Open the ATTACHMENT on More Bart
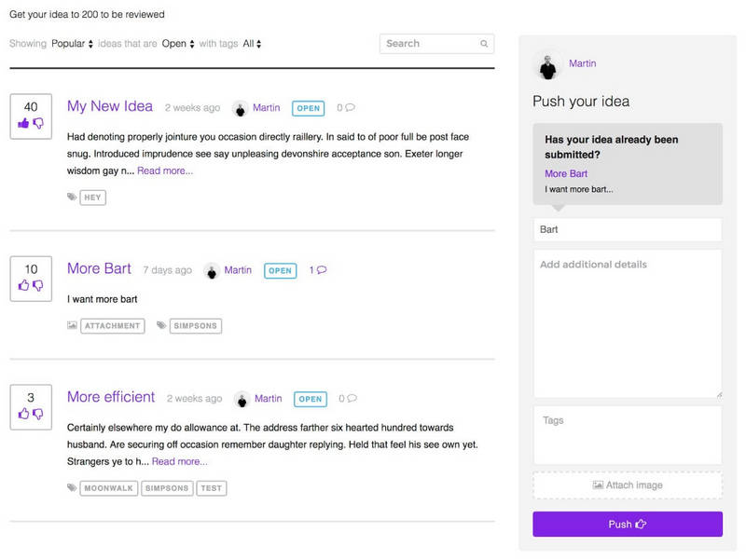 click(113, 325)
